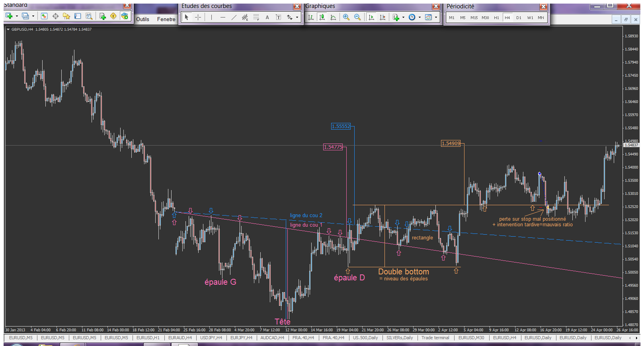Toggle chart auto scroll
The image size is (644, 346).
tap(371, 17)
